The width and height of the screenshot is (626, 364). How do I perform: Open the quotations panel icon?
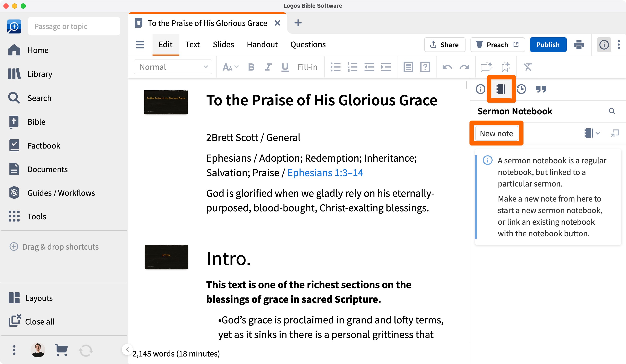coord(541,89)
